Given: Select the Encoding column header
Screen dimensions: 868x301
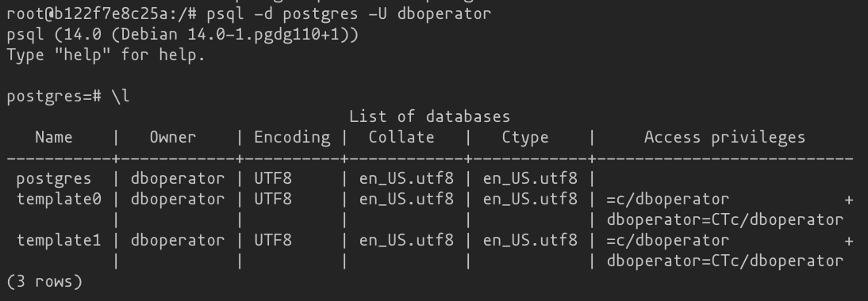Looking at the screenshot, I should (292, 138).
